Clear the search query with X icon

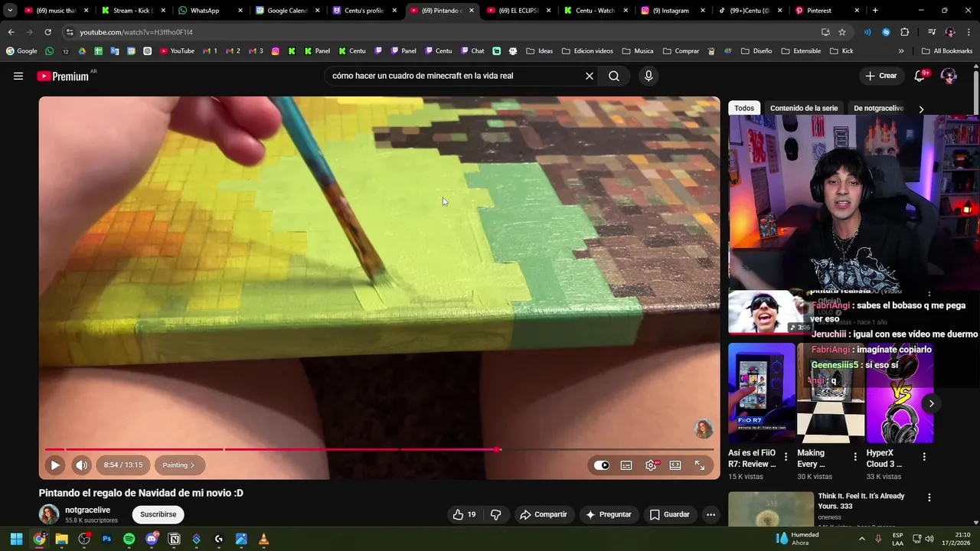point(590,76)
